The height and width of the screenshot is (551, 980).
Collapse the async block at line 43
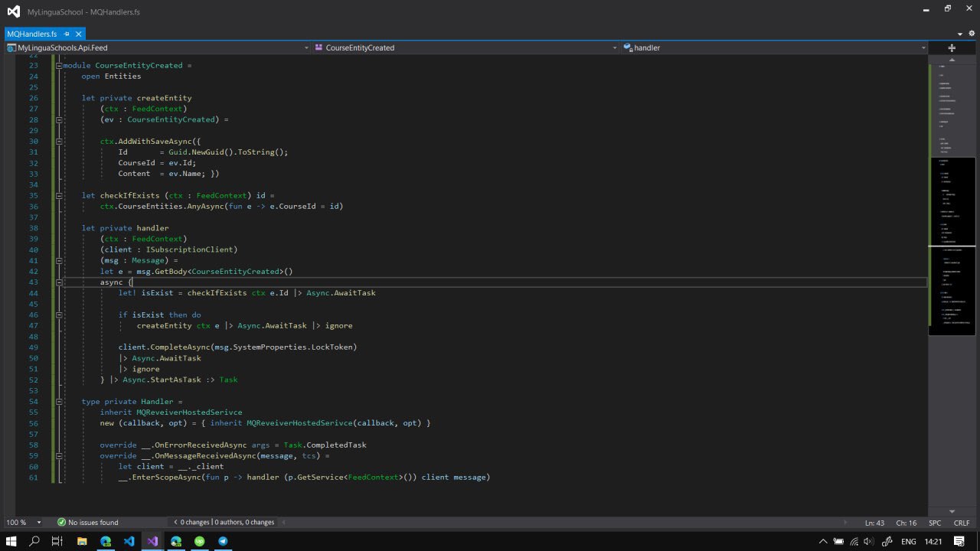(x=59, y=282)
